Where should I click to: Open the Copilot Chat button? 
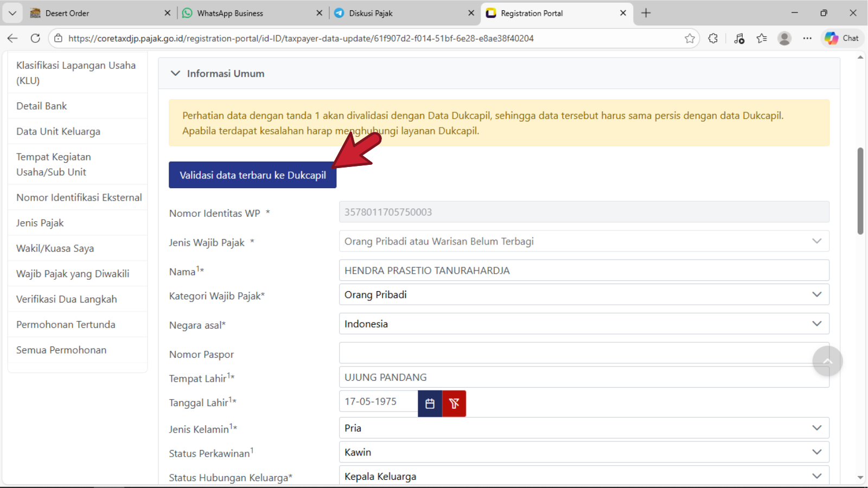[x=842, y=38]
